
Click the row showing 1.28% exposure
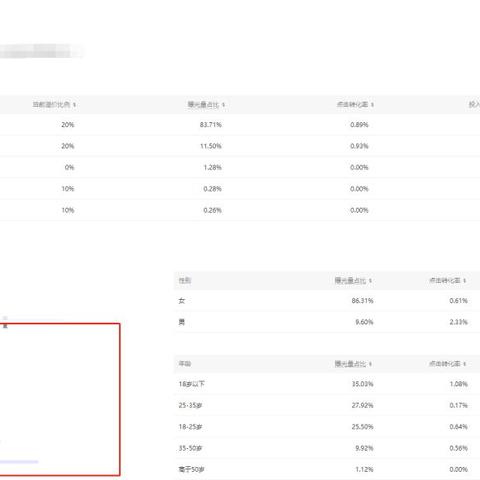point(240,167)
